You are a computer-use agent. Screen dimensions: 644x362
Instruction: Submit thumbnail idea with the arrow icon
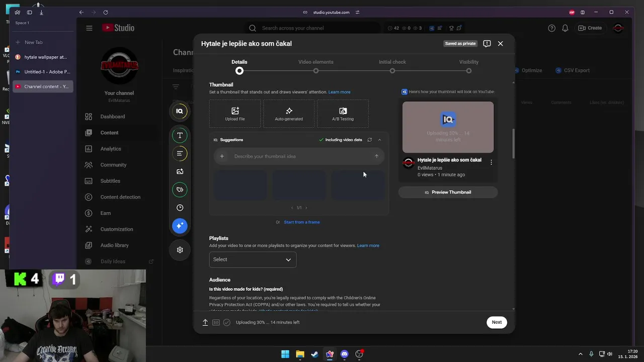pos(376,156)
